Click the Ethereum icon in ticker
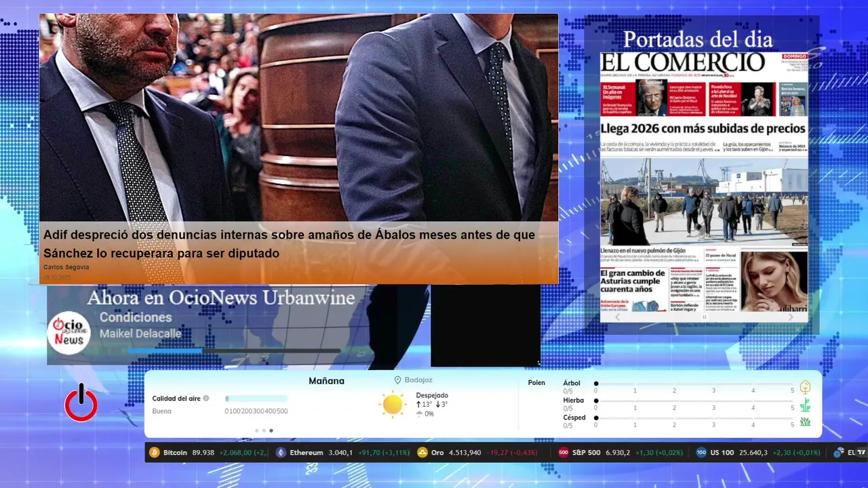Image resolution: width=868 pixels, height=488 pixels. pyautogui.click(x=281, y=452)
